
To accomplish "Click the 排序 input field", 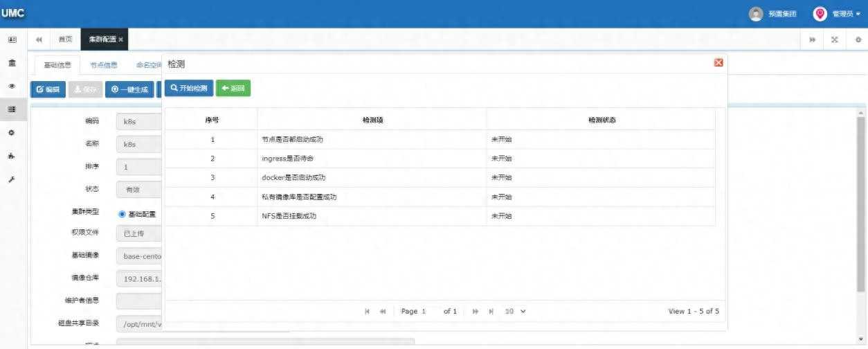I will coord(140,167).
